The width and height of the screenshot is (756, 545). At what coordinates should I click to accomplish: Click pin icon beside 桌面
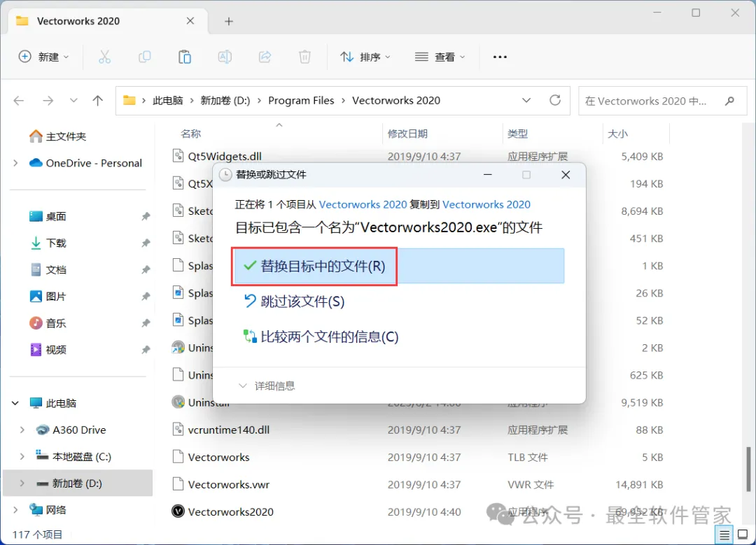pos(146,216)
